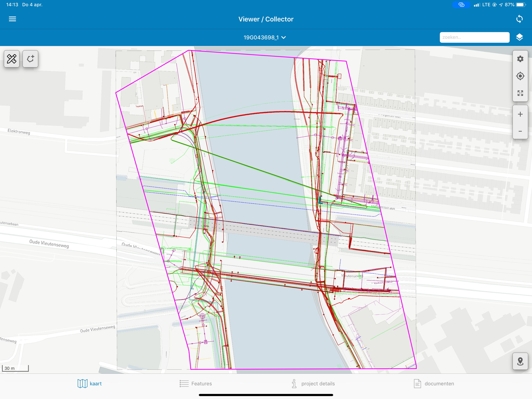This screenshot has height=399, width=532.
Task: Zoom out on the map
Action: (520, 131)
